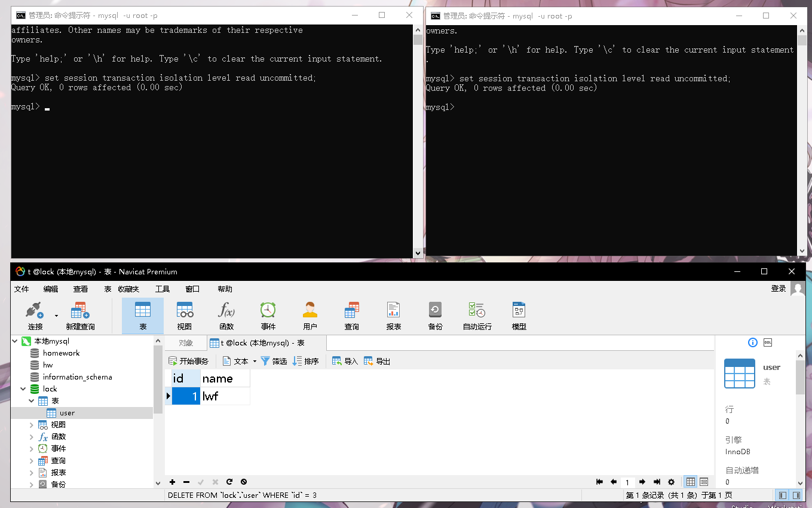Open the 连接 dropdown arrow in toolbar
This screenshot has width=812, height=508.
(x=57, y=315)
